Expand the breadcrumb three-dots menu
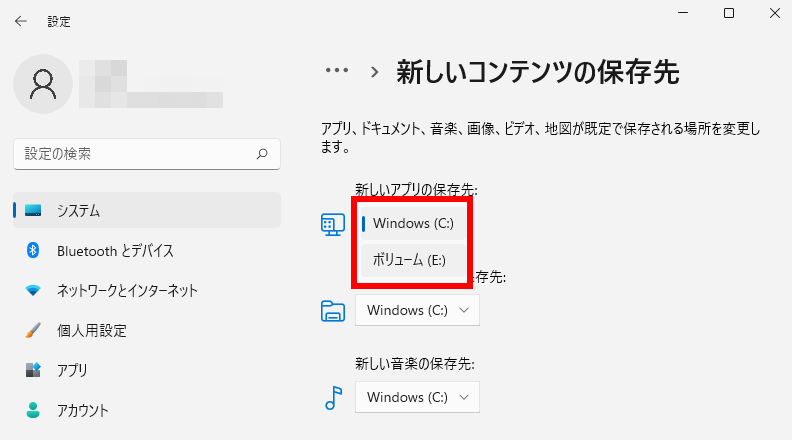792x440 pixels. (x=337, y=71)
